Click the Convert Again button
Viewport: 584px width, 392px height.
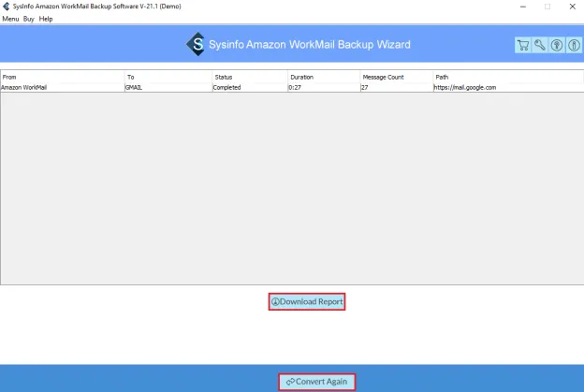click(317, 382)
